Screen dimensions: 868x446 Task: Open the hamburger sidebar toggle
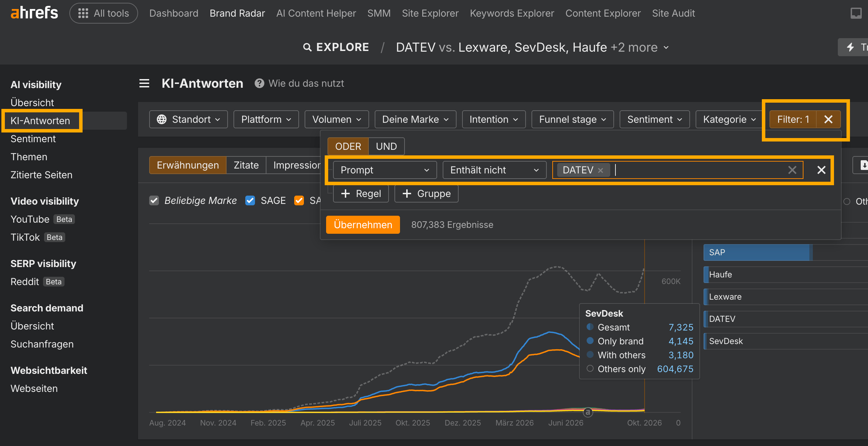point(144,83)
